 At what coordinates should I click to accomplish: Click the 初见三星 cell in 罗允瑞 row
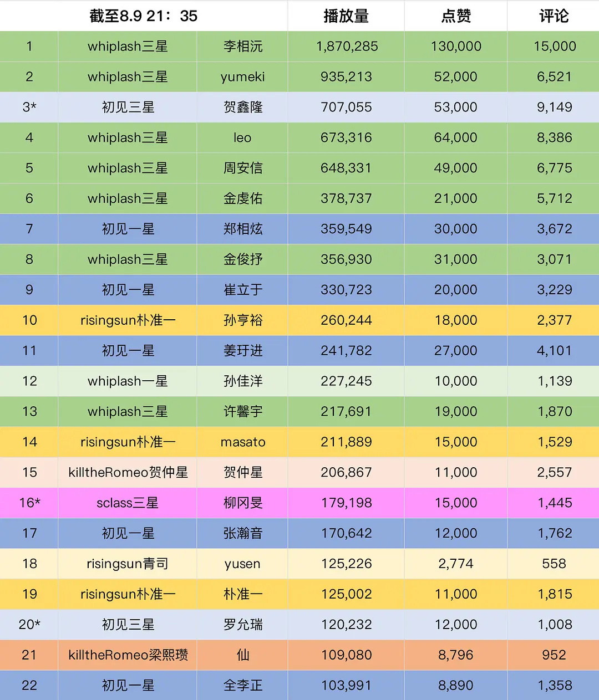128,625
